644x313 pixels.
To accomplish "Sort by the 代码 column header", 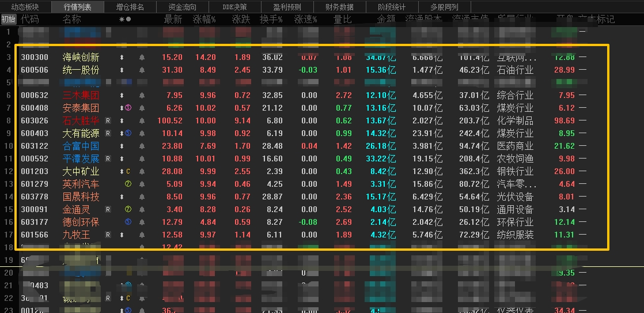I will pos(30,19).
